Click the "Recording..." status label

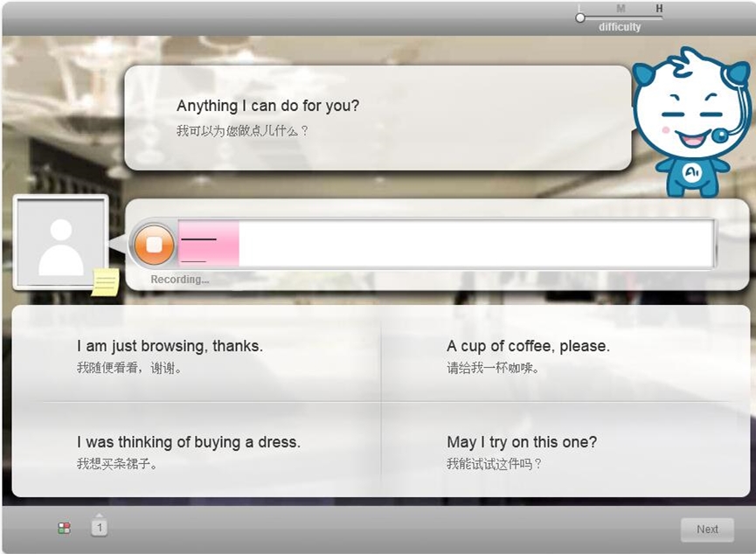(180, 279)
